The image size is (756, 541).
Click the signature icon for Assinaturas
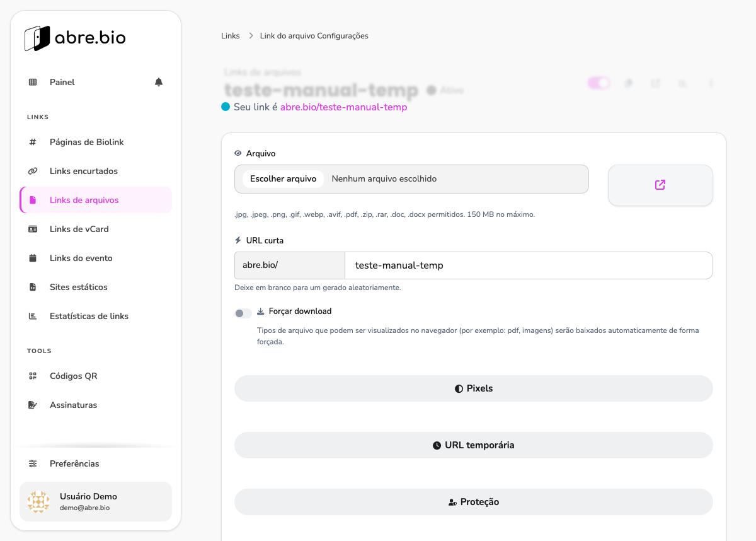pyautogui.click(x=33, y=405)
